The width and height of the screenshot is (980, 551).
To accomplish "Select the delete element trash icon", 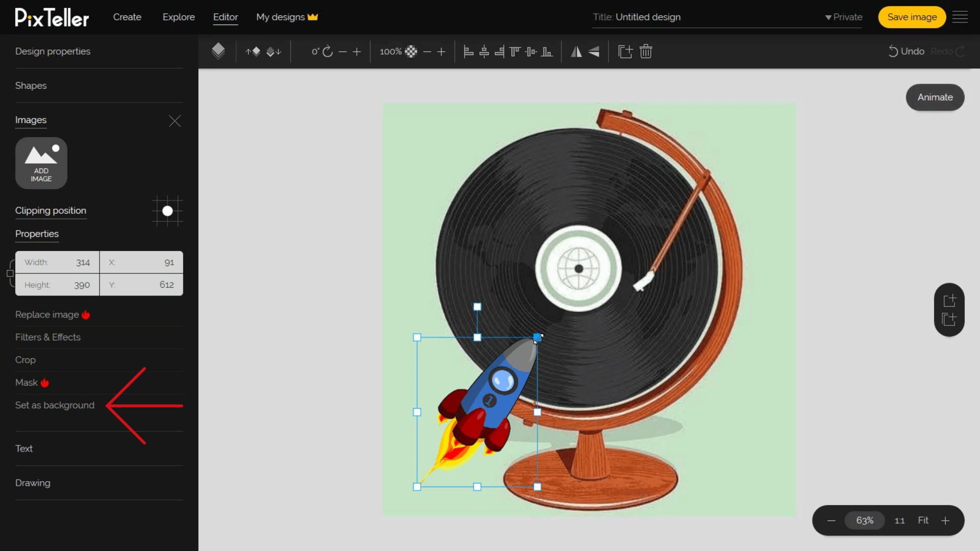I will [646, 51].
